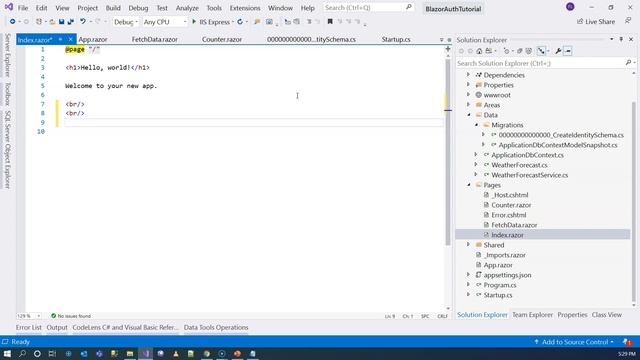Open the Output panel tab
The image size is (640, 360).
[x=57, y=327]
